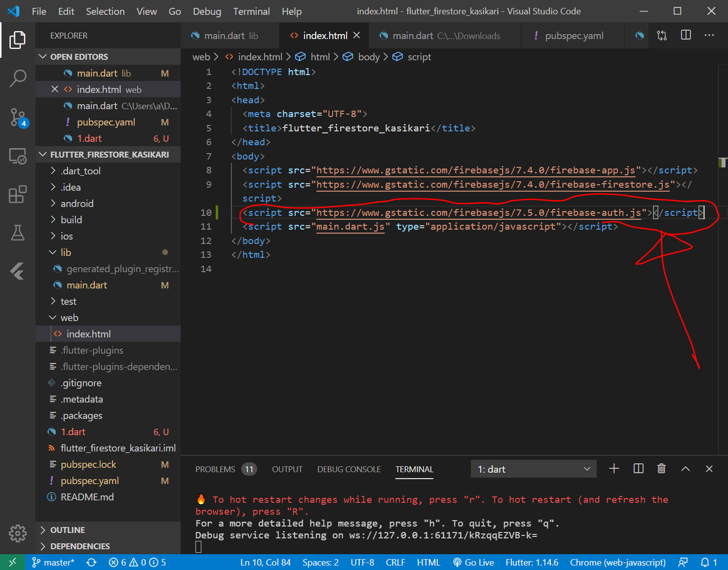Open the Search view in activity bar
Screen dimensions: 728x570
[18, 78]
